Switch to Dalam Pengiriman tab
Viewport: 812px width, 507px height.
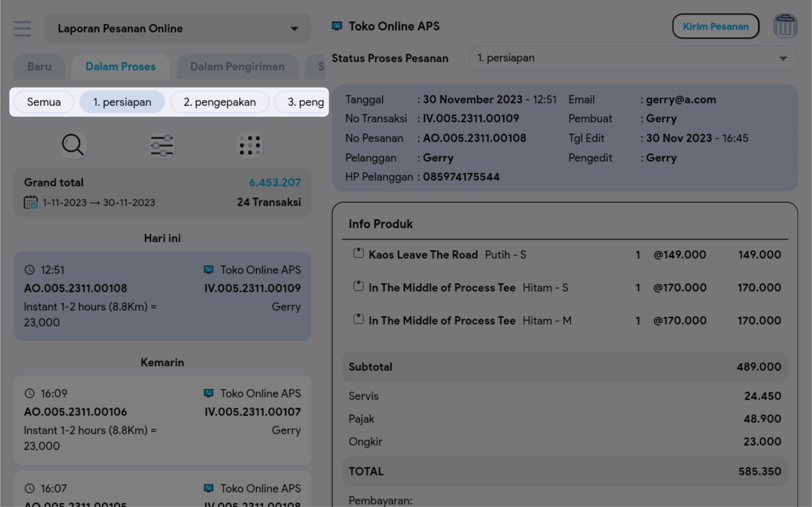tap(237, 67)
